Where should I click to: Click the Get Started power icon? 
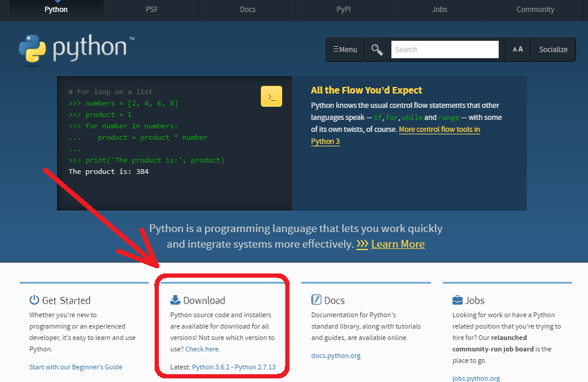(x=34, y=300)
